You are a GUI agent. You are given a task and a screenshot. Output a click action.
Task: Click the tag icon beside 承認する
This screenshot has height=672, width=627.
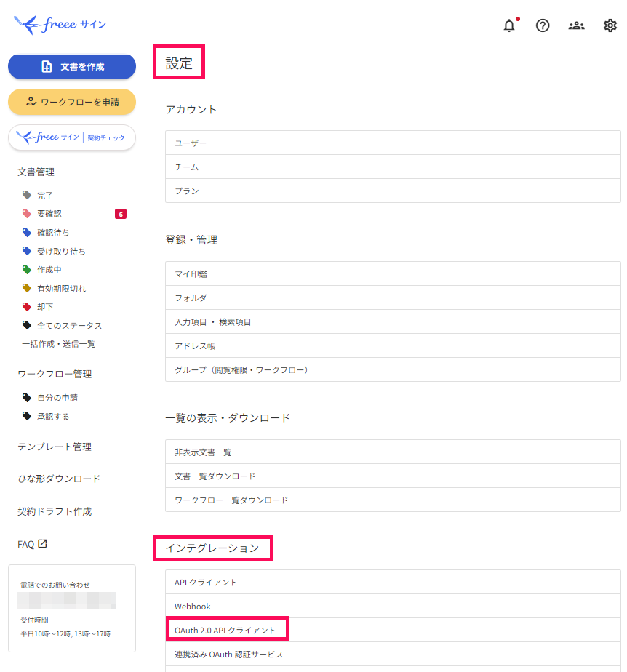(27, 416)
